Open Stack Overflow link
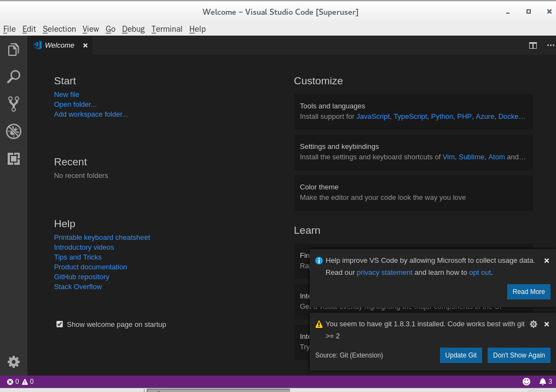Screen dimensions: 556x392 click(78, 287)
